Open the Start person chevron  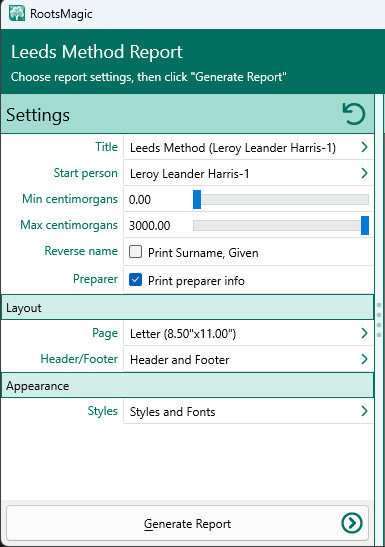364,173
